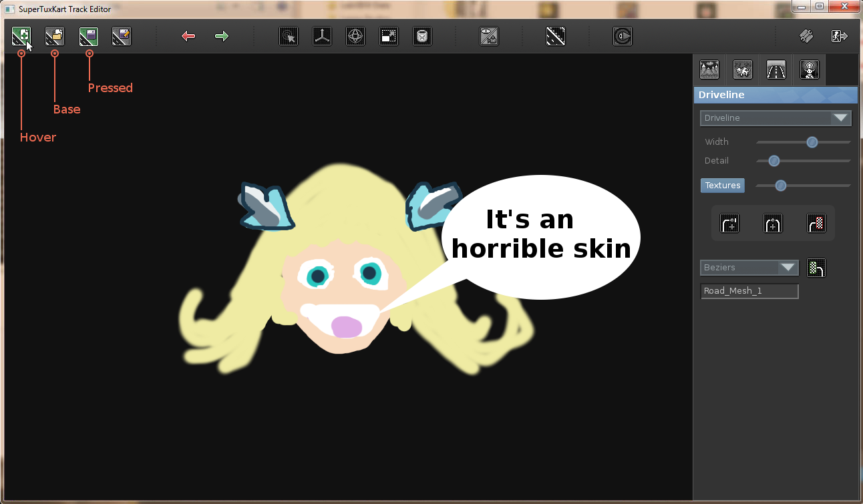Click the Detail slider handle

(x=774, y=161)
